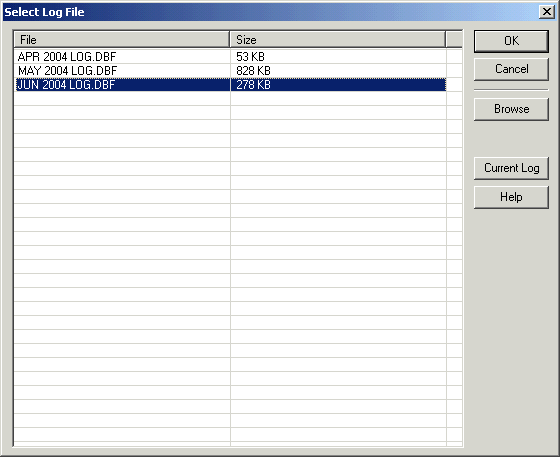Sort list by Size column header
The height and width of the screenshot is (457, 560).
[x=338, y=40]
